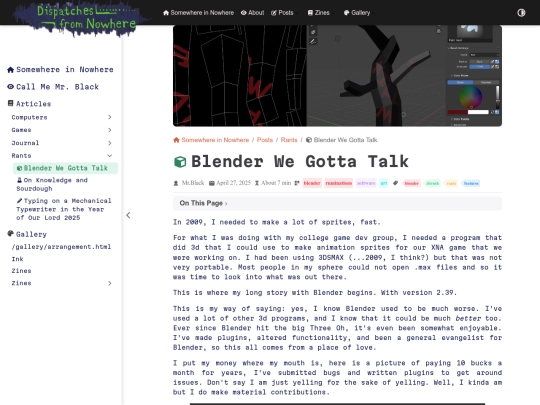Collapse the Rants section chevron
This screenshot has width=540, height=405.
(110, 156)
